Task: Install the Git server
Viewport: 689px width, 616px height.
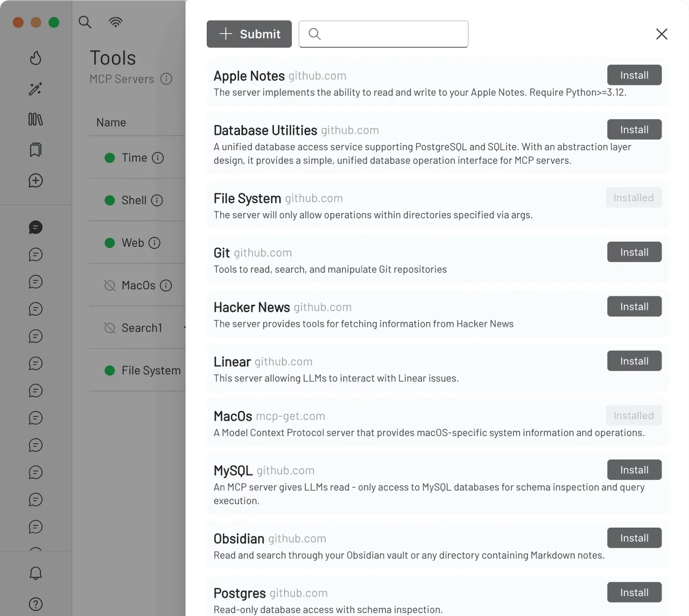Action: click(x=634, y=252)
